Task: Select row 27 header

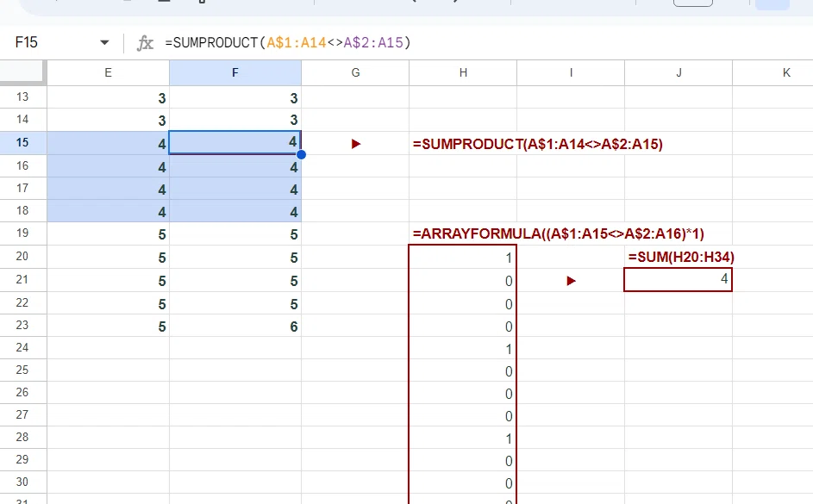Action: pyautogui.click(x=22, y=415)
